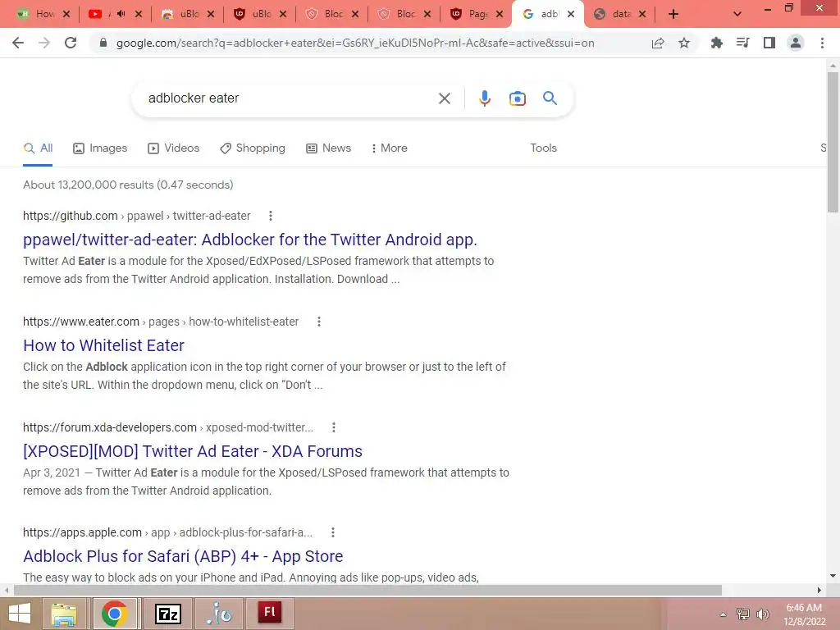Click scrollbar down arrow

833,576
